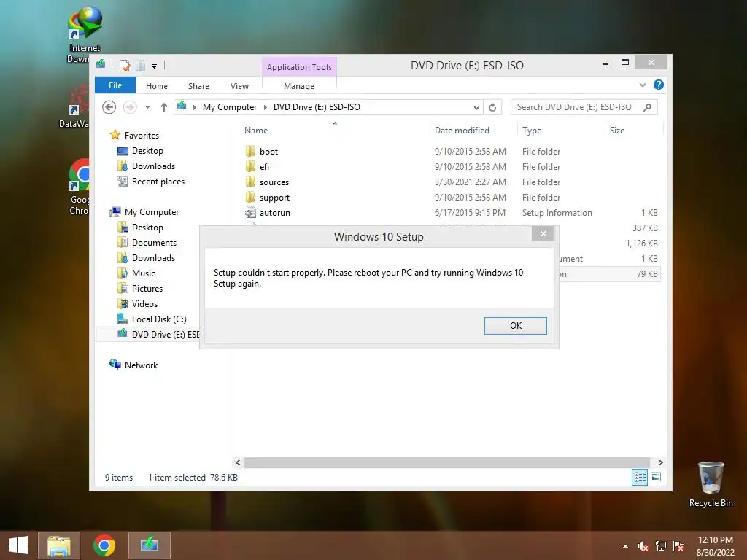This screenshot has height=560, width=747.
Task: Select the Google Chrome desktop shortcut
Action: [x=79, y=187]
